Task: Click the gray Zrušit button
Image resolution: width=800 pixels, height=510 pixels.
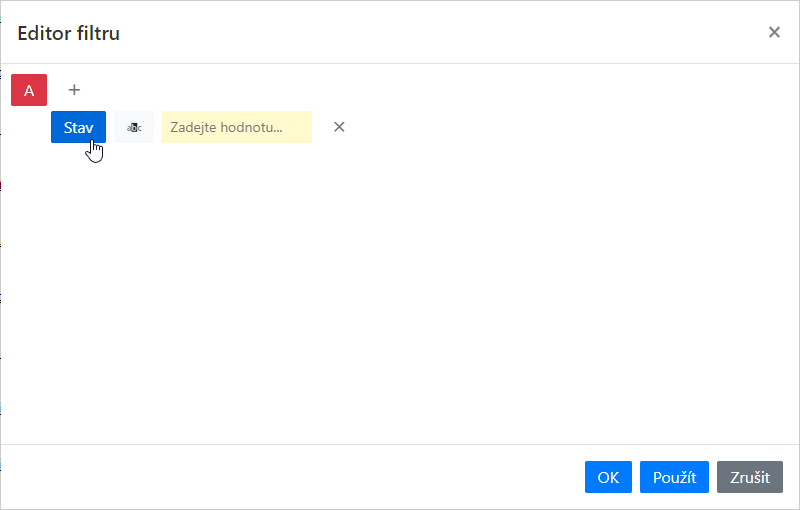Action: (750, 477)
